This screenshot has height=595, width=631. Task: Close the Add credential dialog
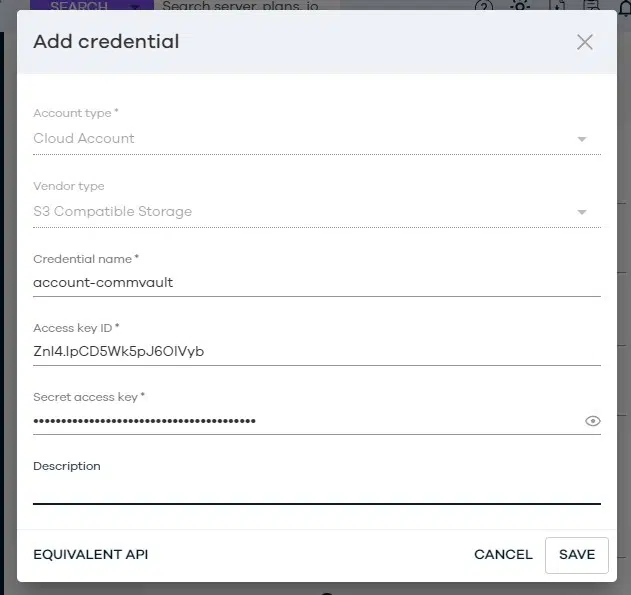[x=585, y=42]
